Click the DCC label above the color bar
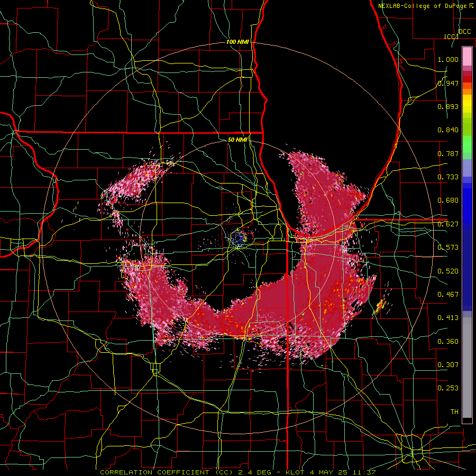 pos(464,32)
